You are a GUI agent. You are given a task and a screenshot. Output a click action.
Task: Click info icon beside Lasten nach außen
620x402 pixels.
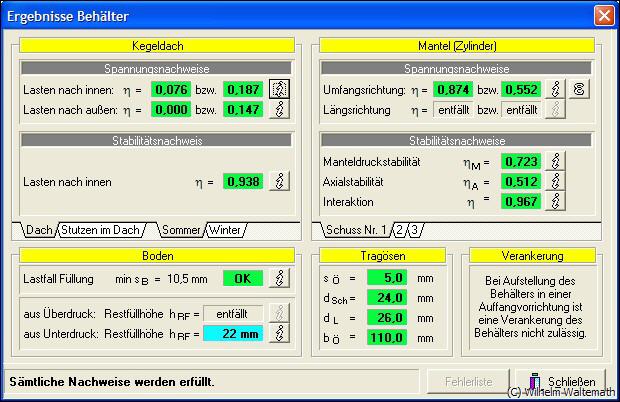(x=282, y=110)
